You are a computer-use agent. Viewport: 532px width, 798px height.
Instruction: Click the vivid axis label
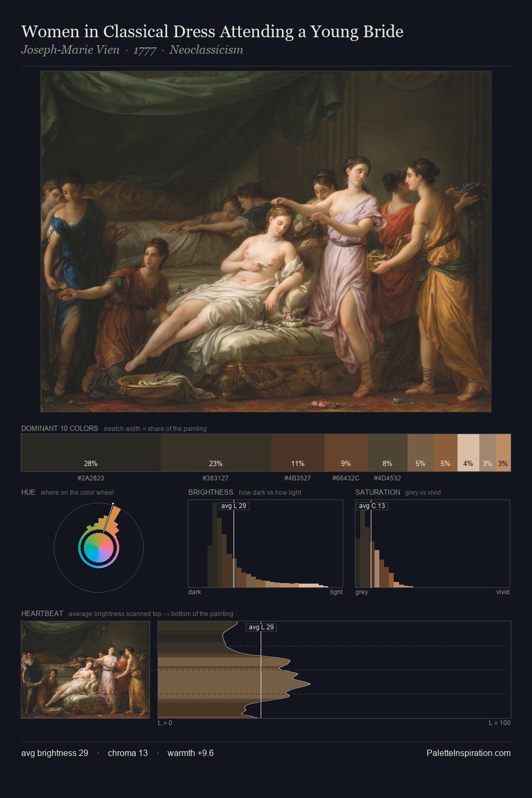[x=503, y=592]
